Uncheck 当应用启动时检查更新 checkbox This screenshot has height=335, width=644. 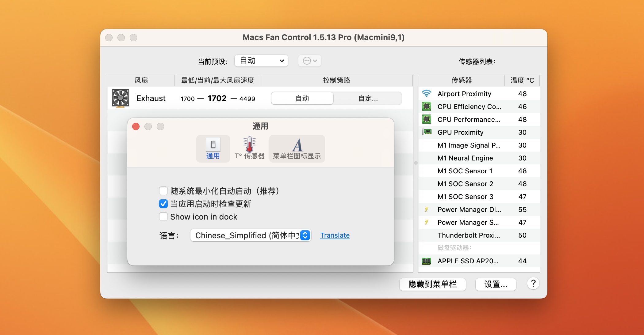(163, 204)
